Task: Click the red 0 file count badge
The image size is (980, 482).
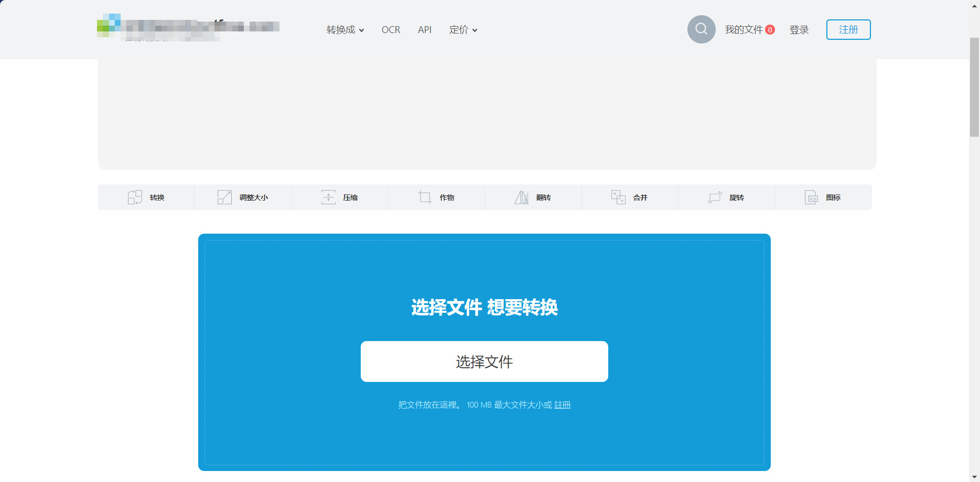Action: pyautogui.click(x=770, y=30)
